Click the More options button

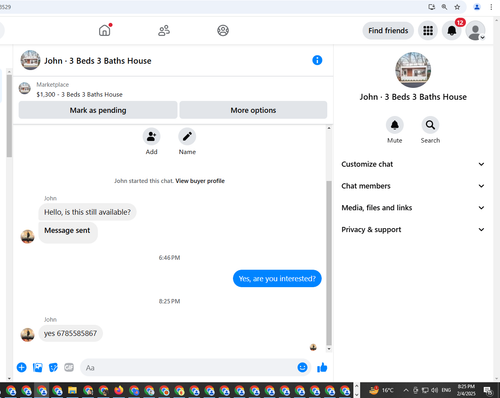(253, 110)
